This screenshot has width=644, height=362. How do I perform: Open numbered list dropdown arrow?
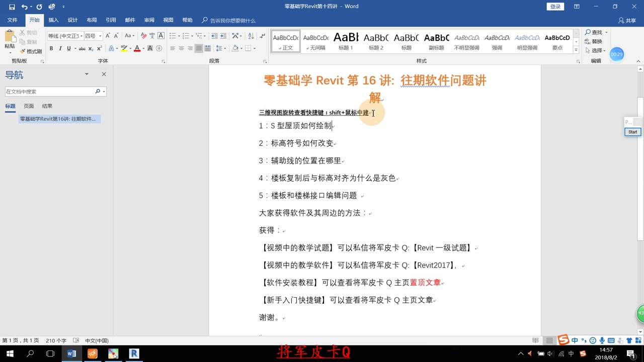192,36
